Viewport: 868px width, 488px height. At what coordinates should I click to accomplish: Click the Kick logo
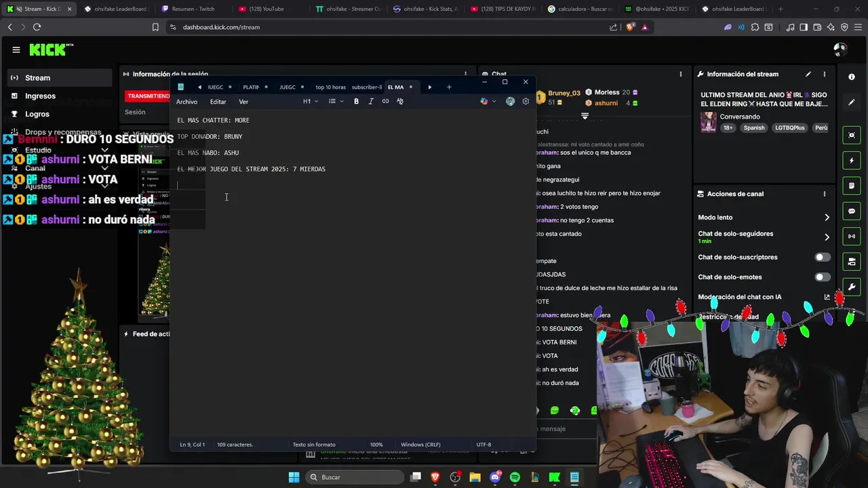(x=52, y=49)
